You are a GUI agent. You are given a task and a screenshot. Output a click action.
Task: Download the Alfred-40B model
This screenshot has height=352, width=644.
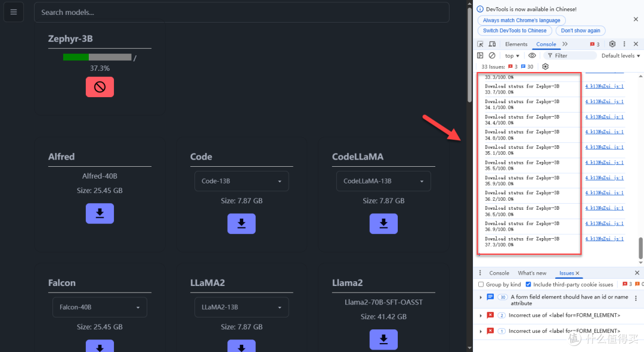100,213
